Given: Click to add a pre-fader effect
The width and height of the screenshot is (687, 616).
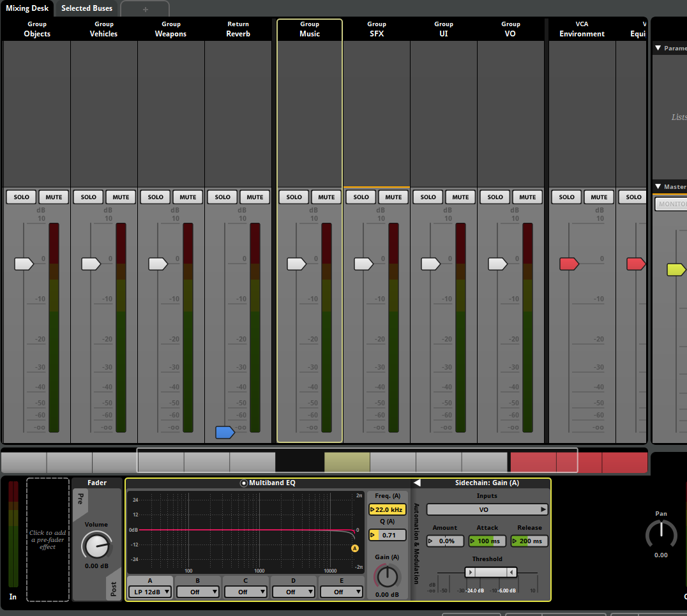Looking at the screenshot, I should coord(47,539).
